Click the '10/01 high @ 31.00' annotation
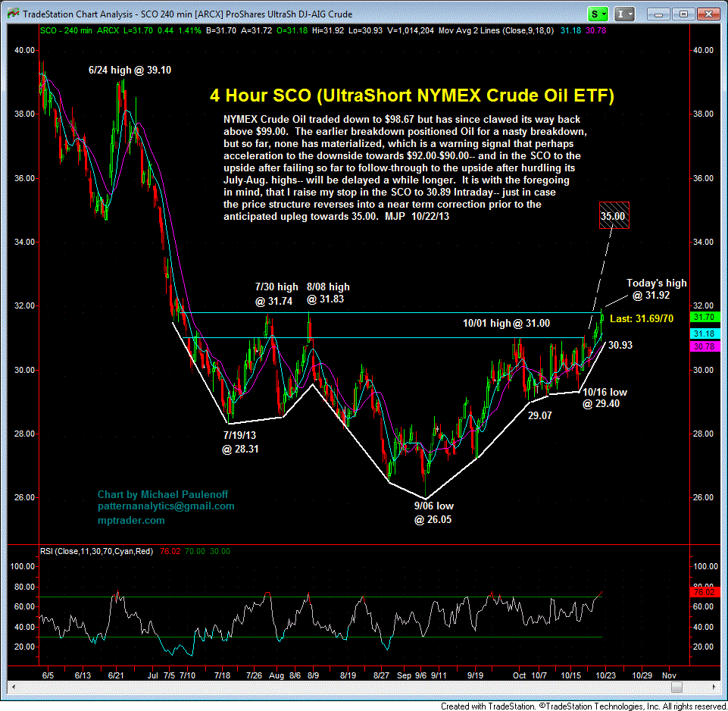Screen dimensions: 728x711 pos(506,323)
